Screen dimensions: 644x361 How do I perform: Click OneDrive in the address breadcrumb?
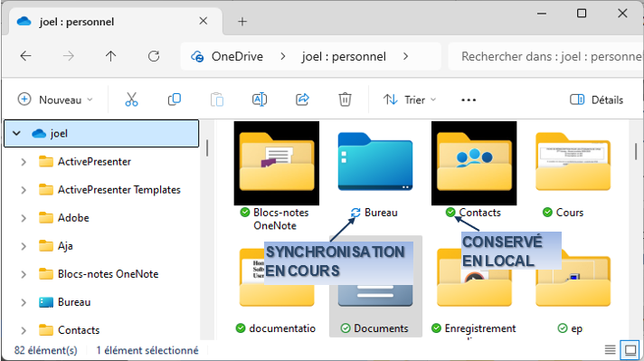coord(237,56)
